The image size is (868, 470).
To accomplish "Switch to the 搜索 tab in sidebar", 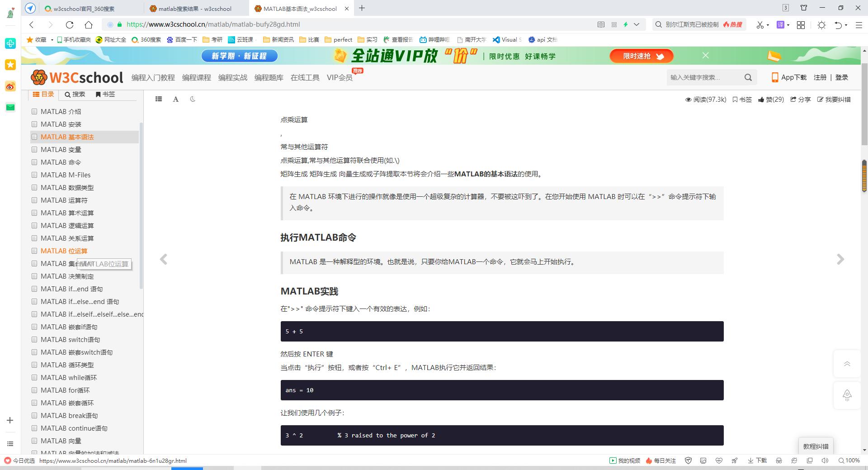I will (75, 94).
